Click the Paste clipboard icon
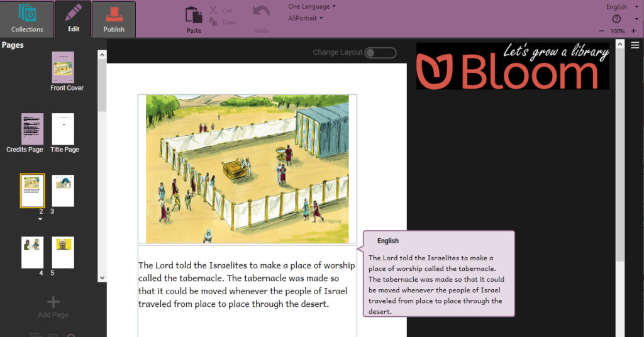This screenshot has height=337, width=644. [x=194, y=15]
